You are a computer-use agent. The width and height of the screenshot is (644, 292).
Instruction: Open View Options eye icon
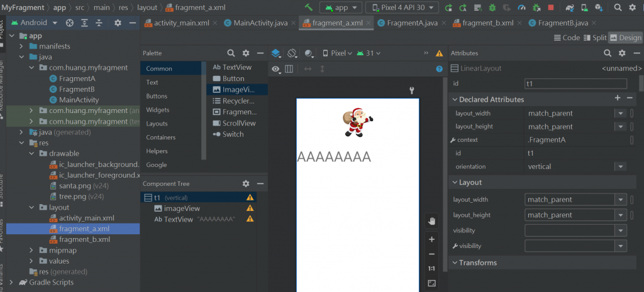276,69
